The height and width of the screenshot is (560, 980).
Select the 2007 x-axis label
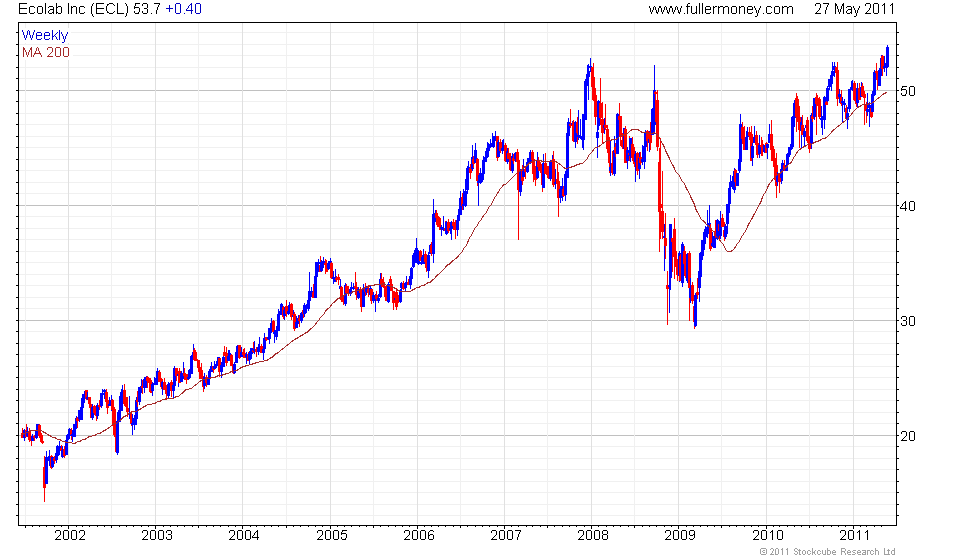[506, 535]
